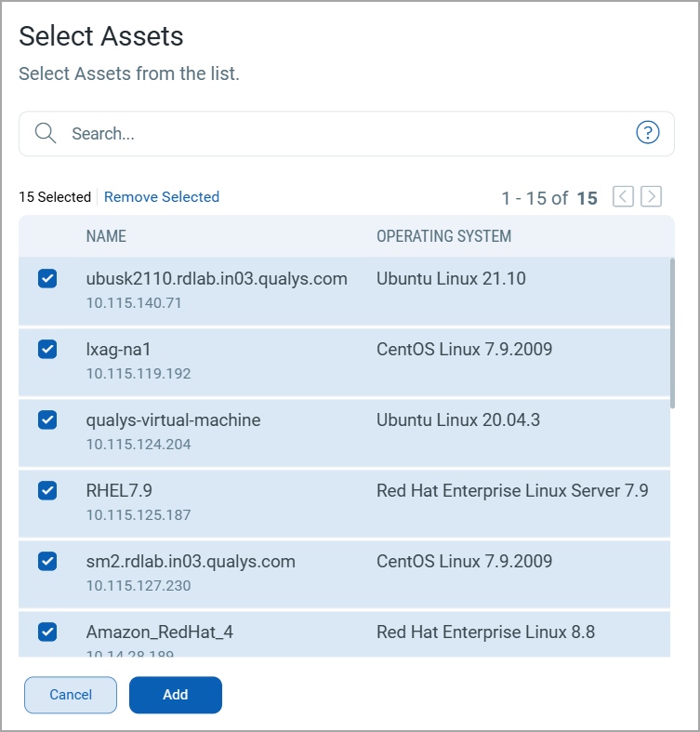Uncheck sm2.rdlab.in03.qualys.com asset
This screenshot has height=732, width=700.
click(x=47, y=562)
